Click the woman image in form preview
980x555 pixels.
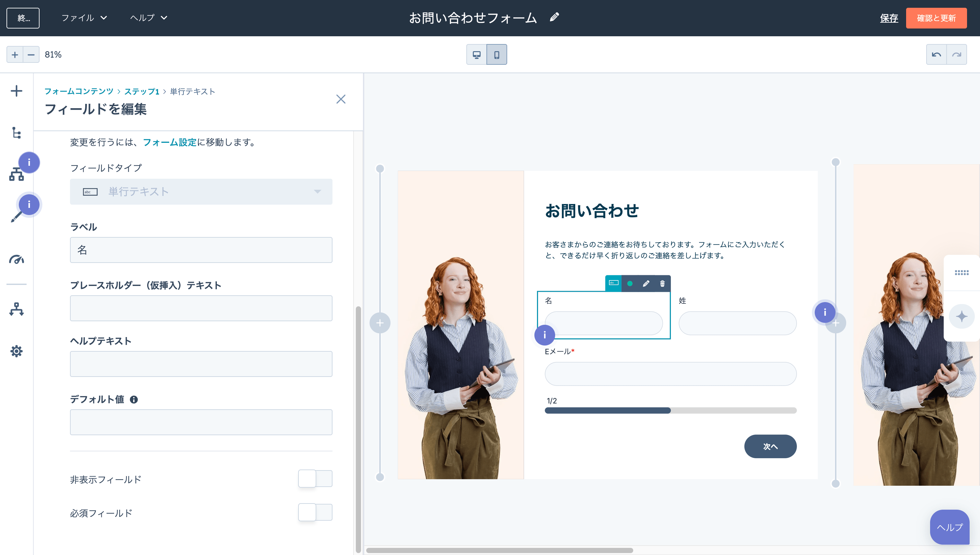pyautogui.click(x=461, y=325)
